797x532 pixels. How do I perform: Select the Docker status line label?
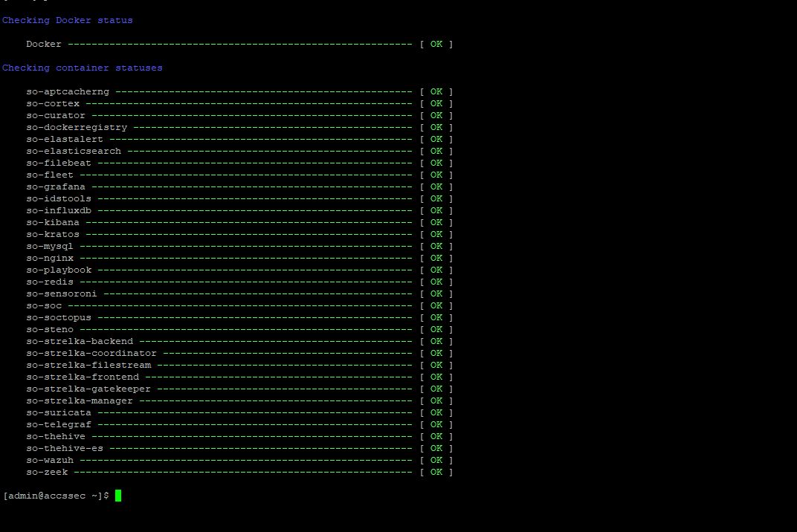pos(44,44)
